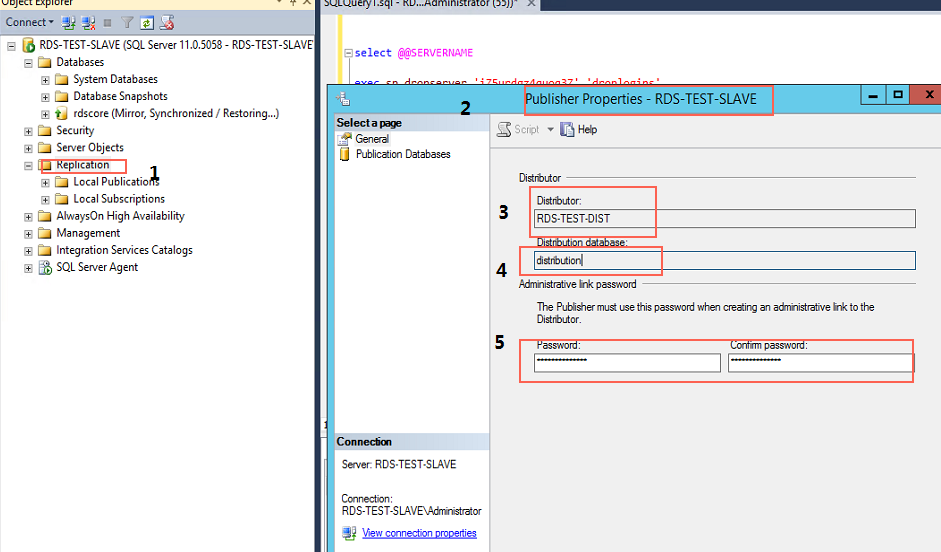Screen dimensions: 941x552
Task: Expand Database Snapshots node
Action: coord(45,97)
